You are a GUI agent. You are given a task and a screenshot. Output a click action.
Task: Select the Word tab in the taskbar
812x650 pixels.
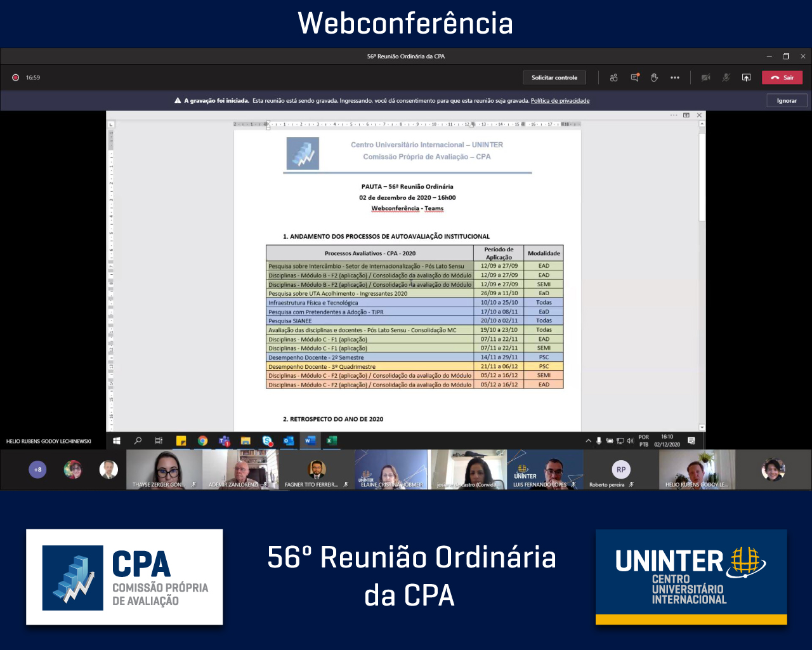pyautogui.click(x=310, y=441)
